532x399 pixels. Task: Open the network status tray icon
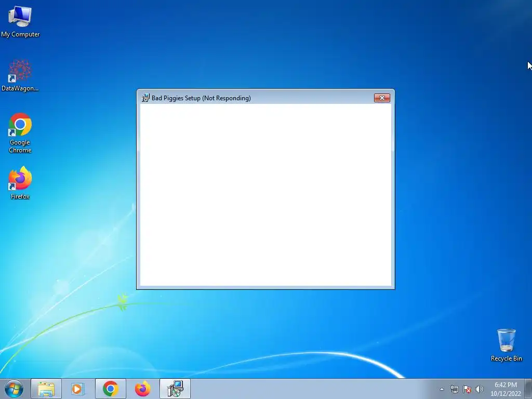coord(454,389)
